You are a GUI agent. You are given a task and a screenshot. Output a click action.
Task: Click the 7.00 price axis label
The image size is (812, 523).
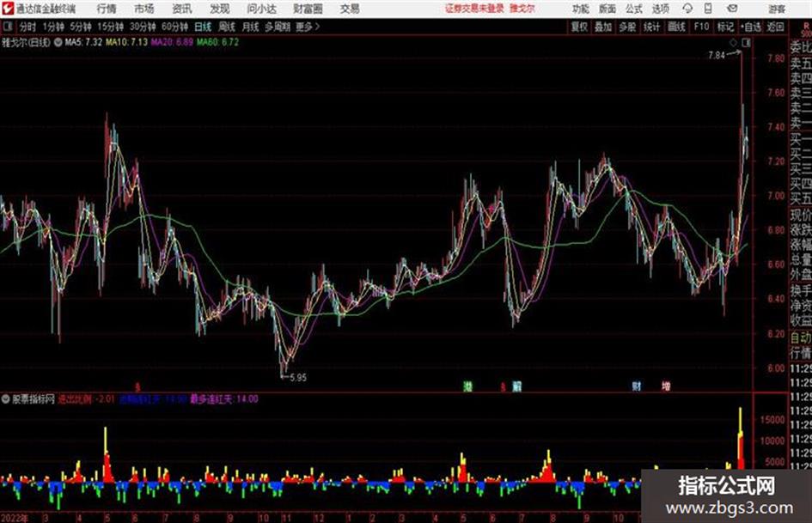776,196
